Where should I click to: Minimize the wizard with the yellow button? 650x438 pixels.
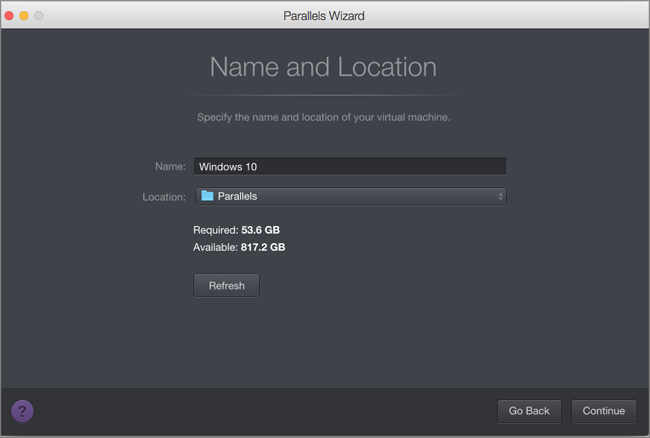[x=25, y=16]
